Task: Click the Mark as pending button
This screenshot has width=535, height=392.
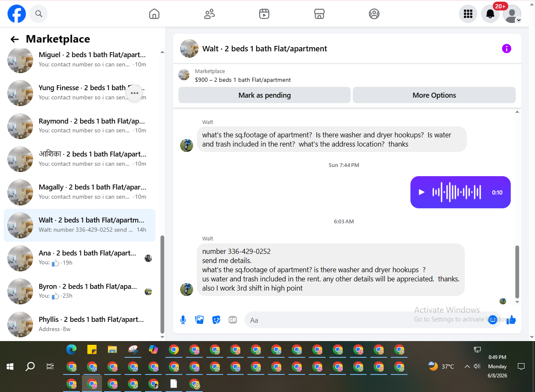Action: click(265, 95)
